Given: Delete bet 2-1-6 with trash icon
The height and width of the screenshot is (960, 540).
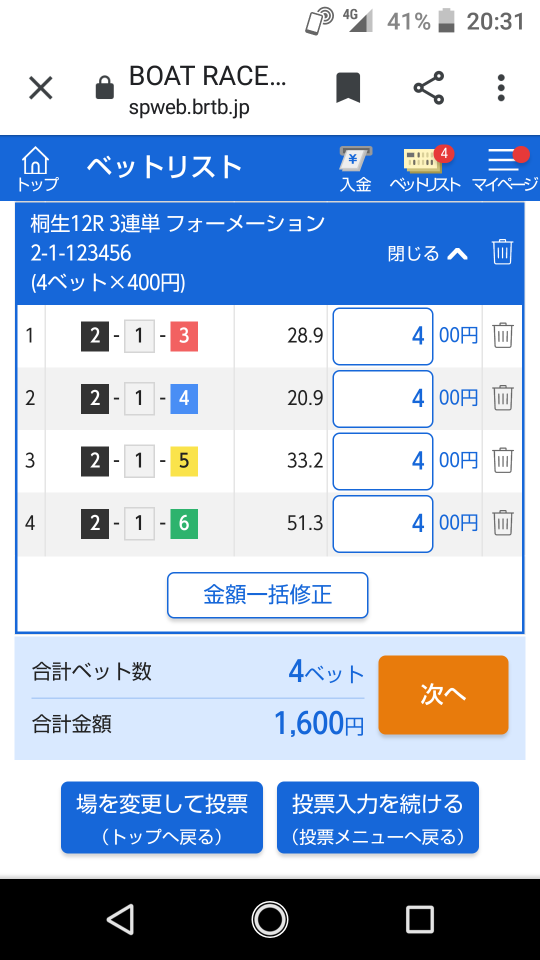Looking at the screenshot, I should (x=503, y=523).
